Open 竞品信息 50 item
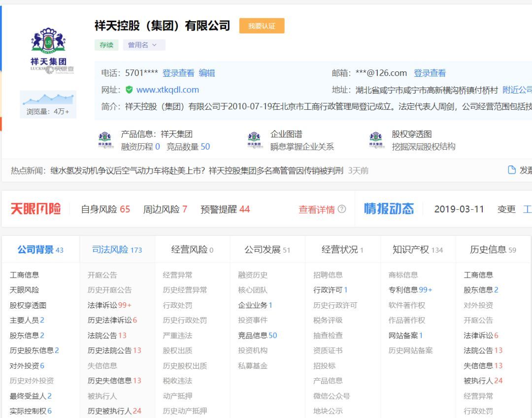The image size is (532, 418). (x=258, y=336)
